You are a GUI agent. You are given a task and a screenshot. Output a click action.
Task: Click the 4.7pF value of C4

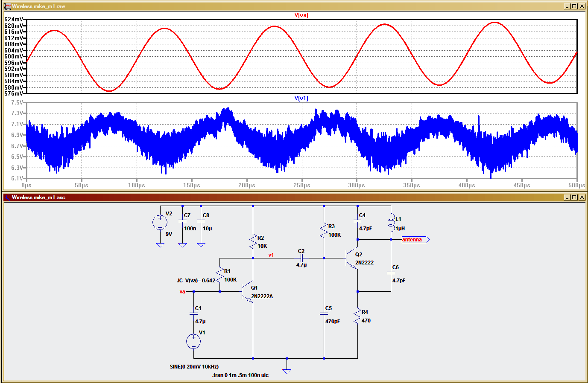point(365,229)
